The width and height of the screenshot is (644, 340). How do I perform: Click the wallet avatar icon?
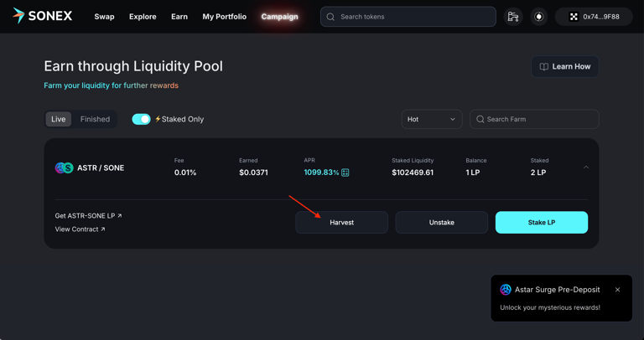574,17
